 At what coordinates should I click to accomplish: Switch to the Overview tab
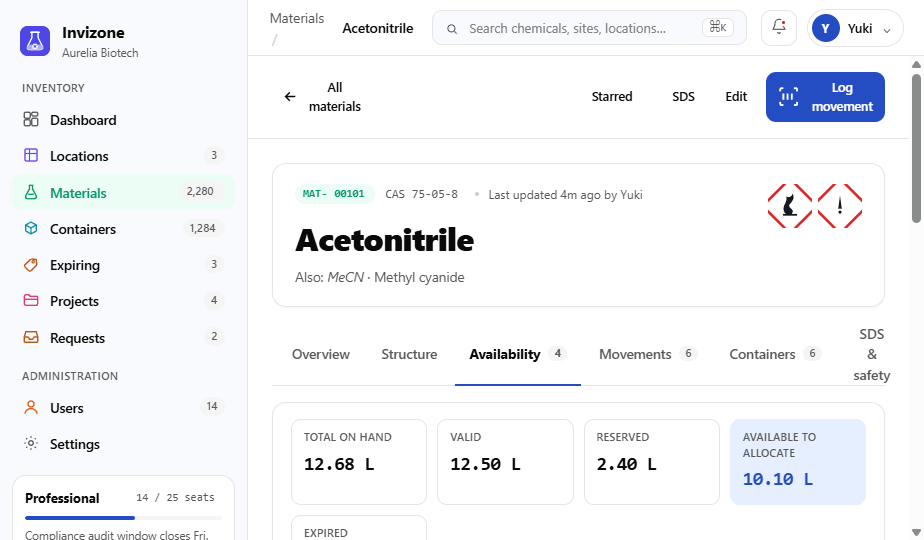(x=321, y=354)
